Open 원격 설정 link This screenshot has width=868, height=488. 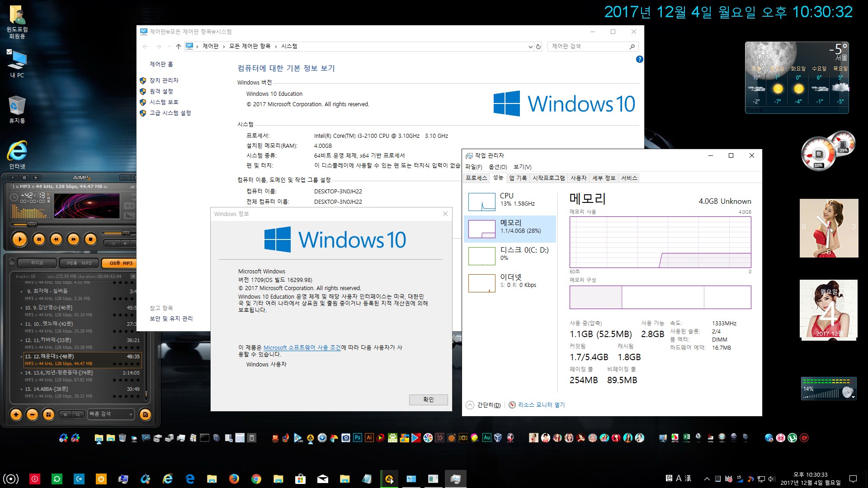click(161, 91)
